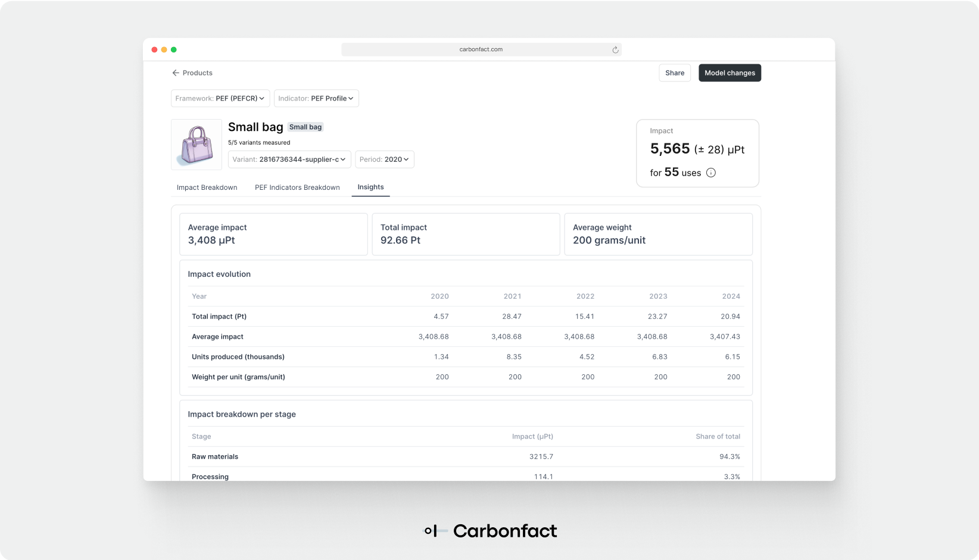Open the Indicator PEF Profile dropdown

316,98
